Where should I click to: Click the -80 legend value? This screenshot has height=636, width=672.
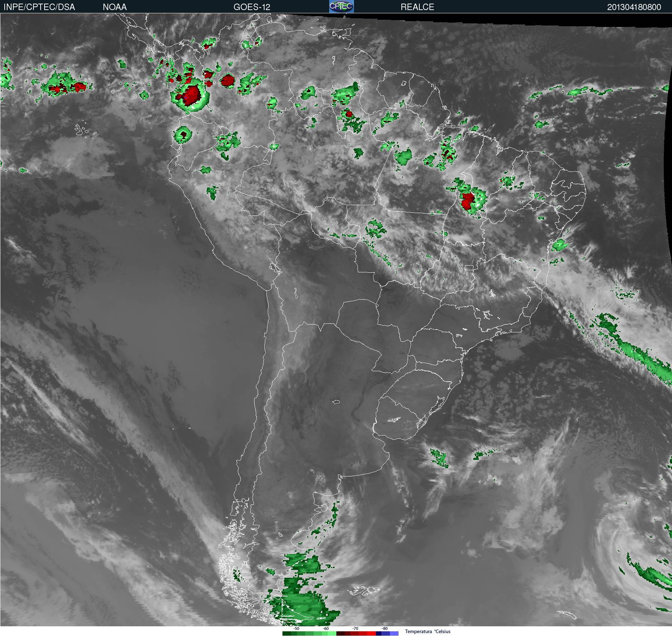(x=385, y=628)
